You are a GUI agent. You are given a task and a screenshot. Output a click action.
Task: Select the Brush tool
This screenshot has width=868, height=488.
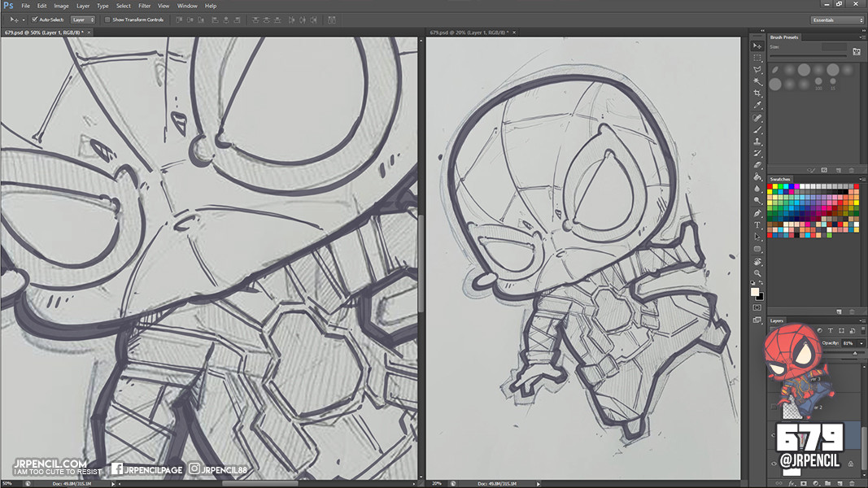point(757,130)
